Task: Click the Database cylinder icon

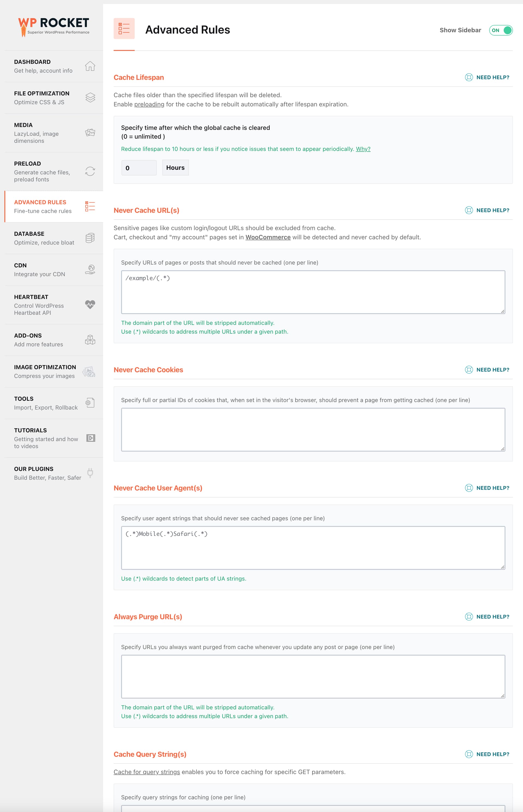Action: pyautogui.click(x=90, y=238)
